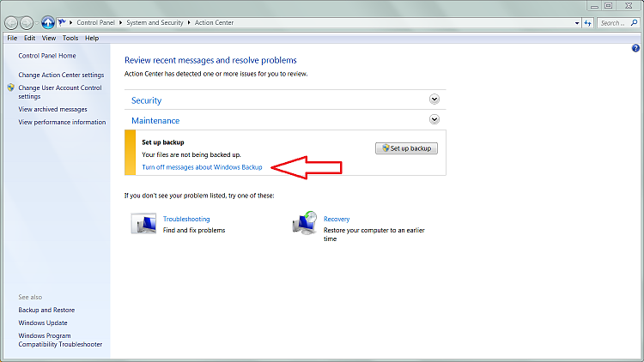644x362 pixels.
Task: Click shield icon beside User Account Control
Action: point(10,87)
